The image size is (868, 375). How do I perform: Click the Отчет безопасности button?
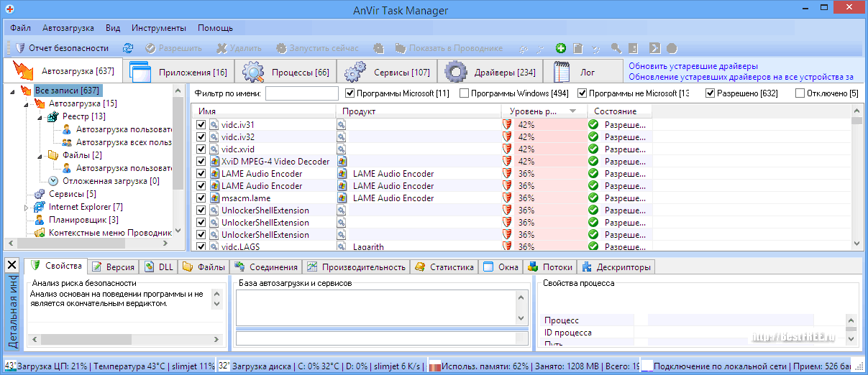61,48
